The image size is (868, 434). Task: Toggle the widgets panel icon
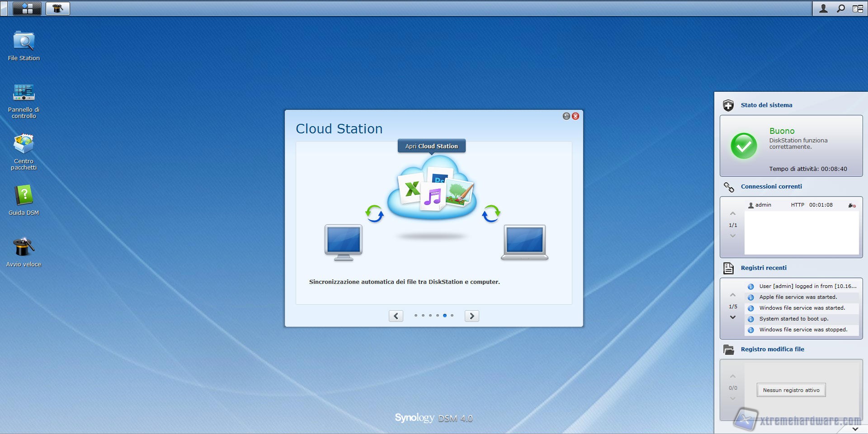coord(857,9)
